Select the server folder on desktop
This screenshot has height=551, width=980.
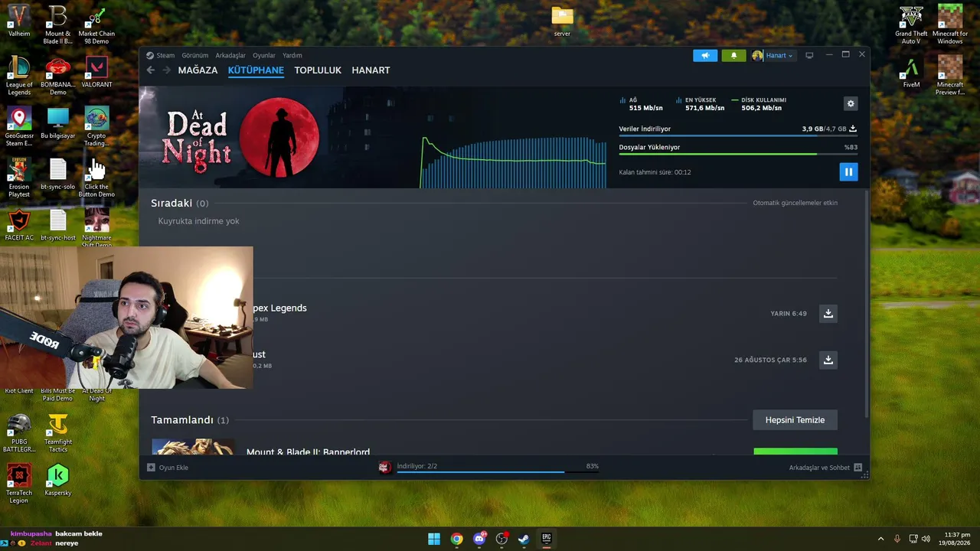562,21
